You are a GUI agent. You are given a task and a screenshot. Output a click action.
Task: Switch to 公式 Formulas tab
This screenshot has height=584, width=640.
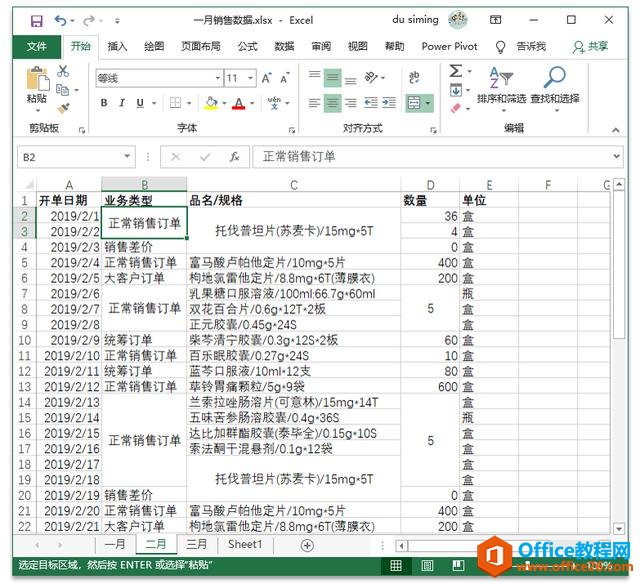coord(248,47)
